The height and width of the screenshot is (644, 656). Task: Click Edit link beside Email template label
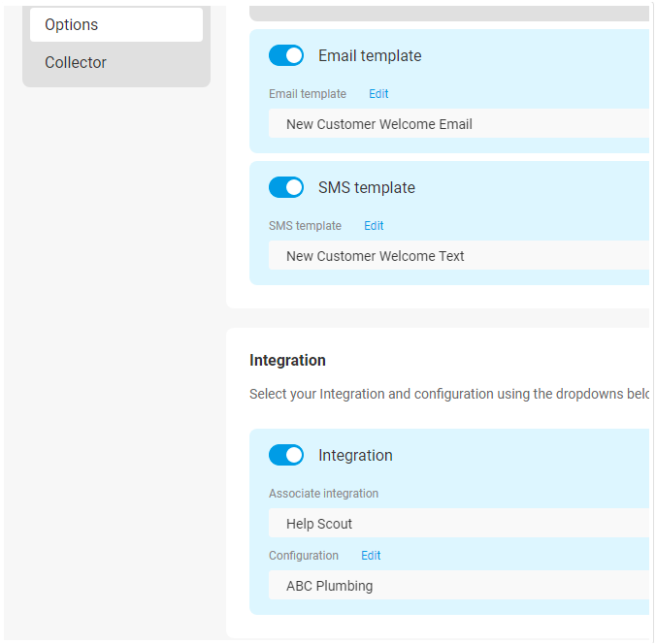378,94
